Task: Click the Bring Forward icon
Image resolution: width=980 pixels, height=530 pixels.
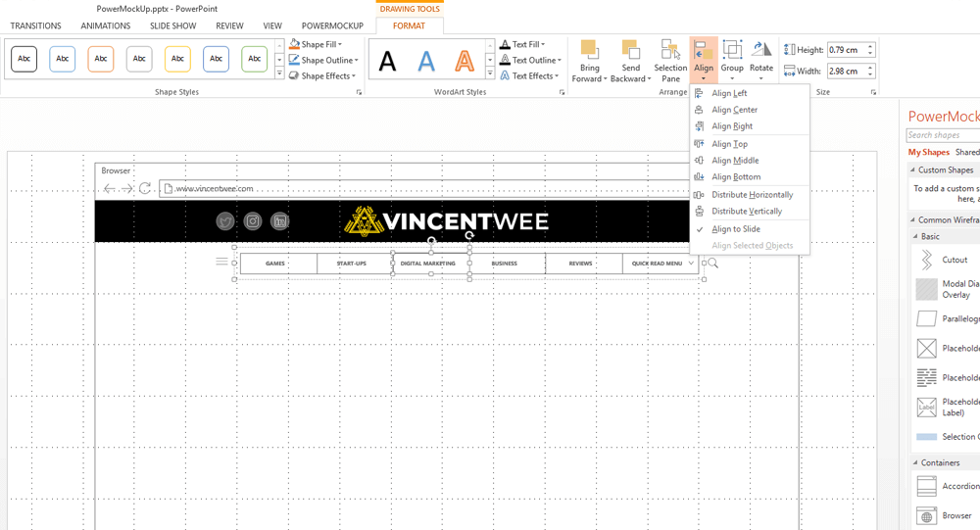Action: (x=589, y=50)
